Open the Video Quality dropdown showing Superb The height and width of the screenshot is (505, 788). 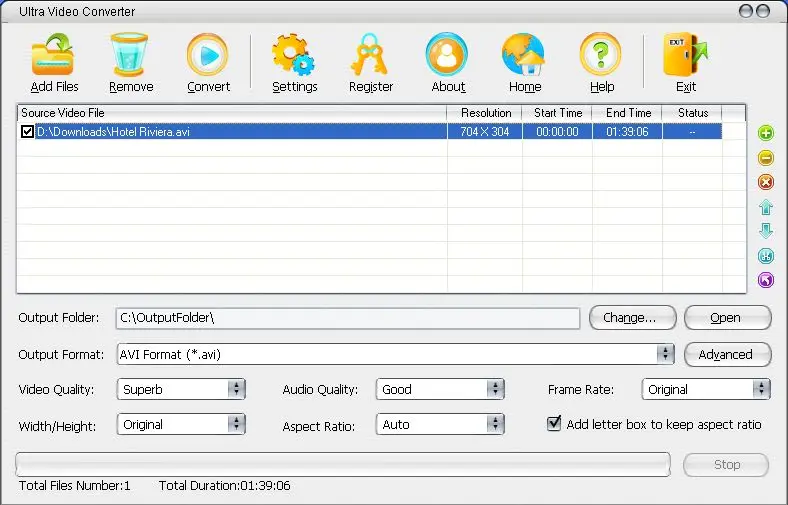tap(181, 389)
